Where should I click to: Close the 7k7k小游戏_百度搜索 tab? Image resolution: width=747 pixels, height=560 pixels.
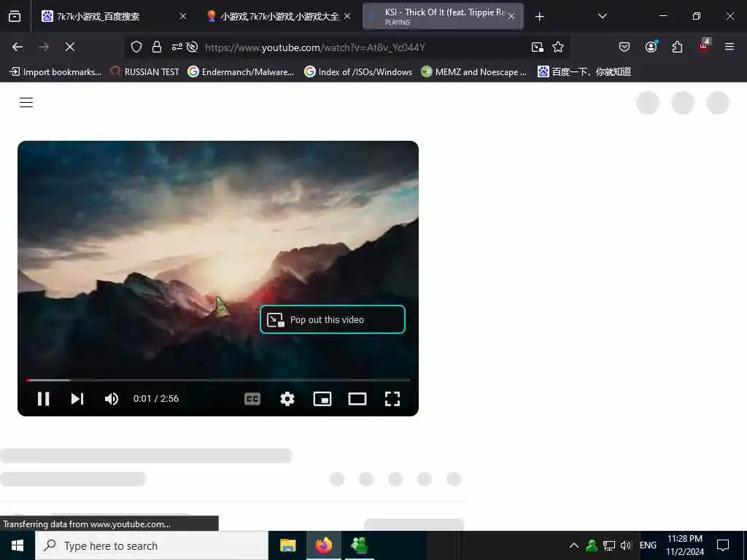[183, 16]
